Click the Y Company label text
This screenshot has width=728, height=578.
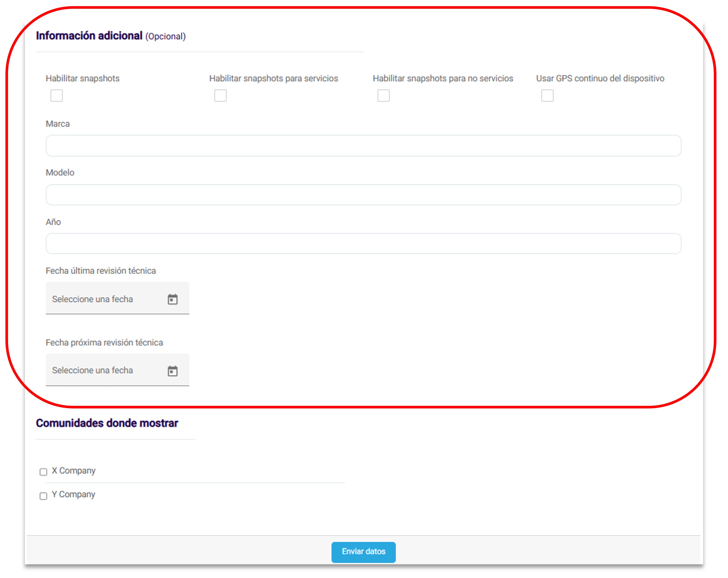pos(73,494)
